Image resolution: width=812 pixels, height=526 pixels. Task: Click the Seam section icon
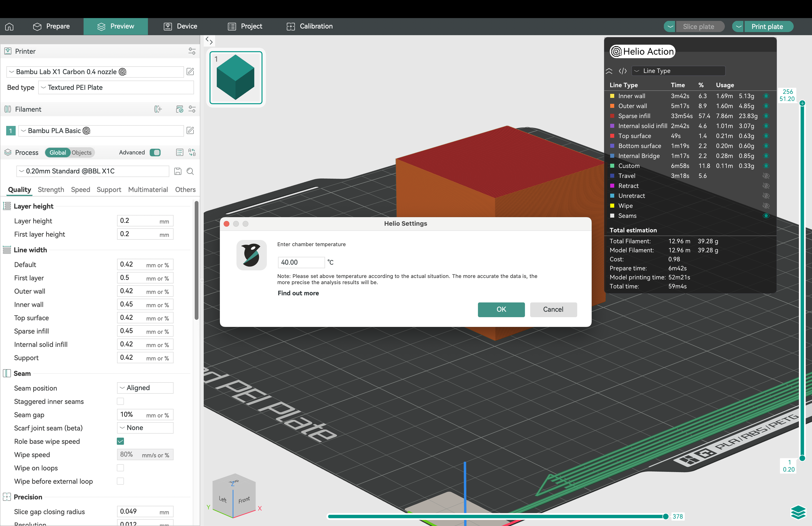[7, 373]
